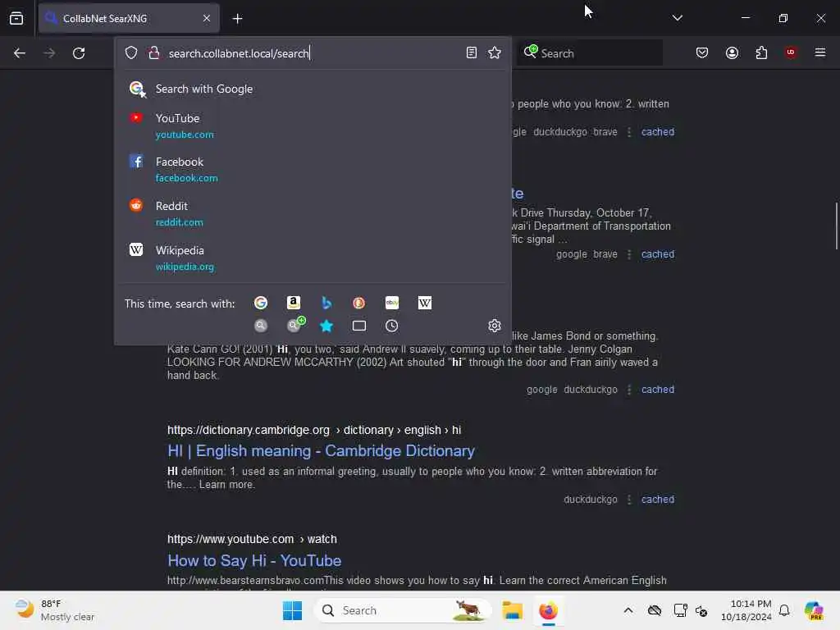Open the tracking protection shield icon

131,52
